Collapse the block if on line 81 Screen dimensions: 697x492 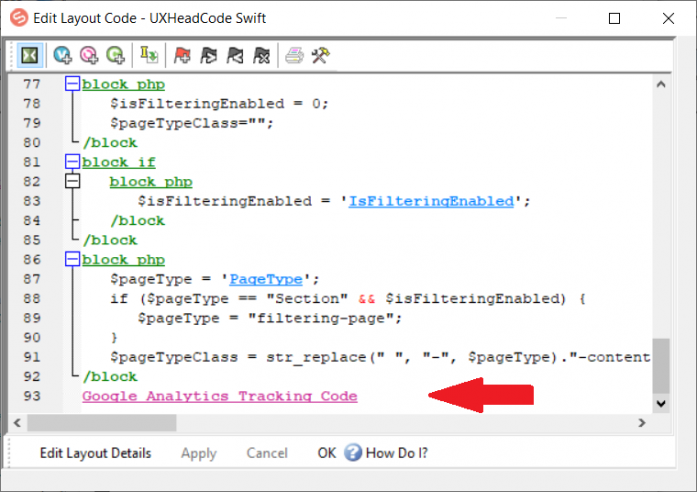[72, 162]
